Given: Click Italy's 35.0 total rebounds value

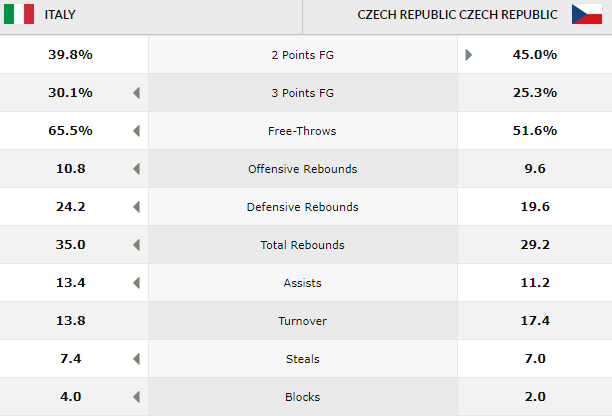Looking at the screenshot, I should click(70, 245).
